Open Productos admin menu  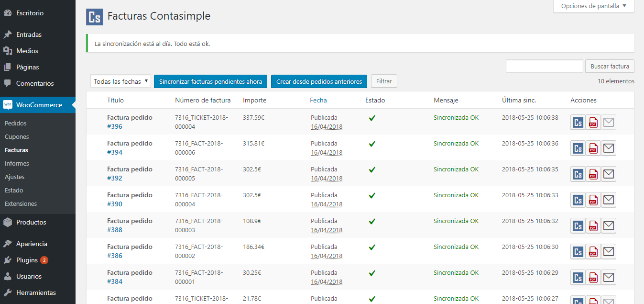pos(31,222)
